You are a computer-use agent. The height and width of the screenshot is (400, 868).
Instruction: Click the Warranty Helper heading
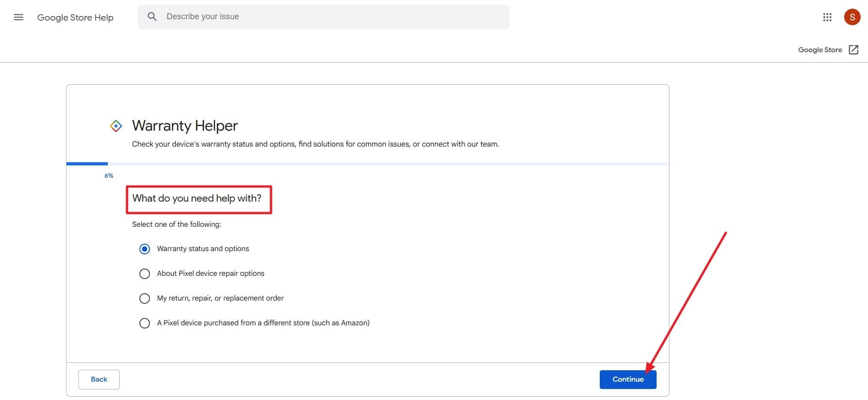pyautogui.click(x=185, y=126)
